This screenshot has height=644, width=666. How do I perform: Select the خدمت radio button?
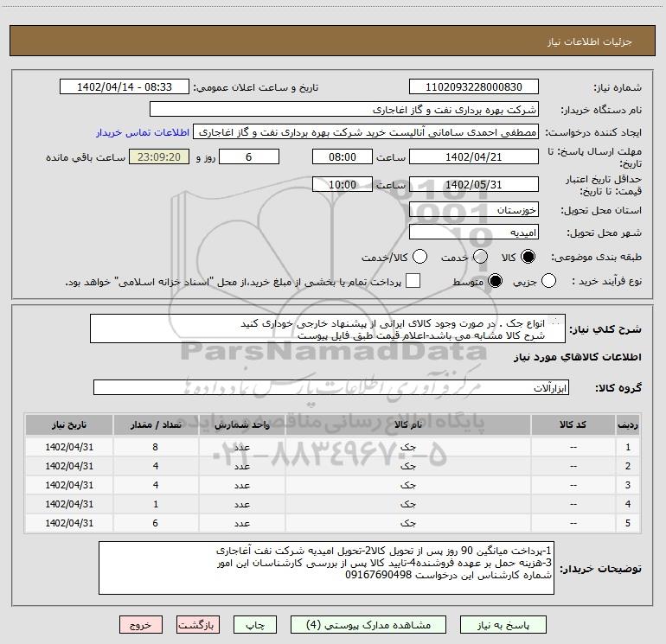click(x=480, y=257)
